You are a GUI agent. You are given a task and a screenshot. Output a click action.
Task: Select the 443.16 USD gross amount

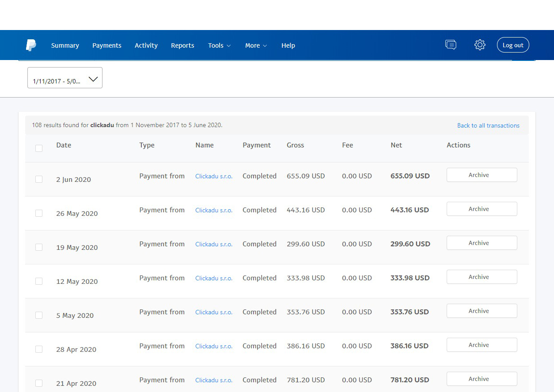[306, 210]
